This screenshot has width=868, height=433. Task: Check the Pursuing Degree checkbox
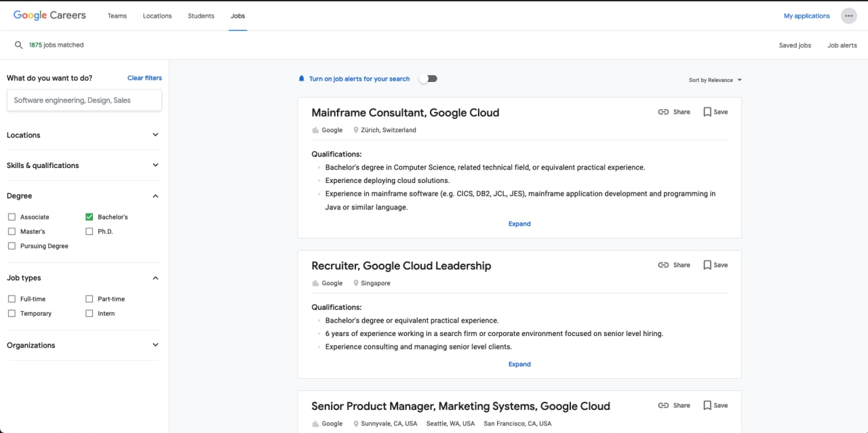pyautogui.click(x=12, y=246)
